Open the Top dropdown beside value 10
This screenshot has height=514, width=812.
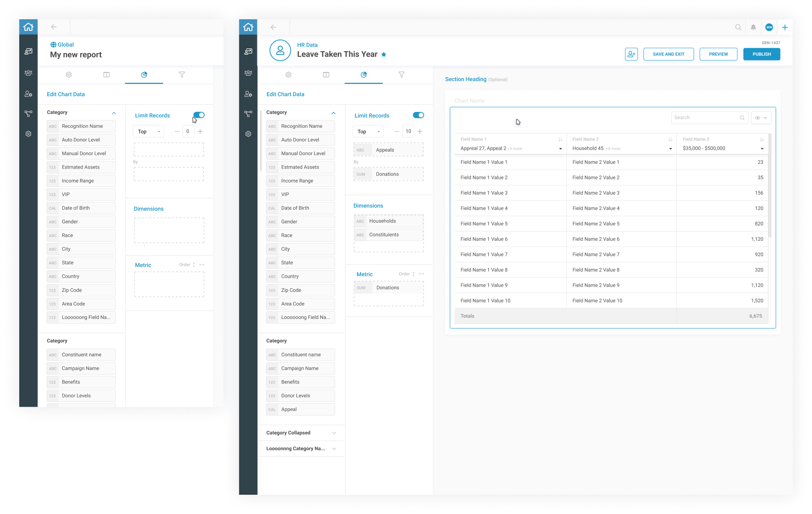[368, 132]
